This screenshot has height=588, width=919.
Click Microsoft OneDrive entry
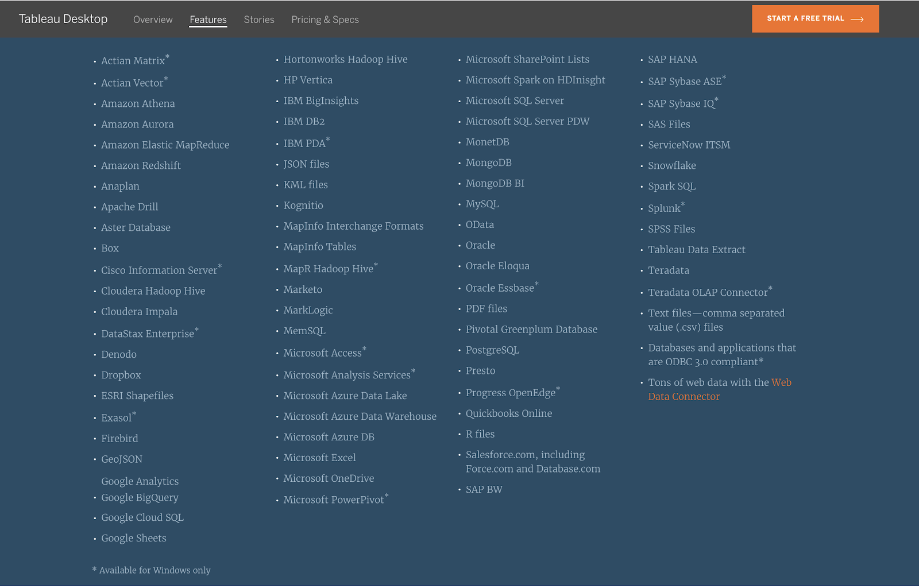click(329, 478)
